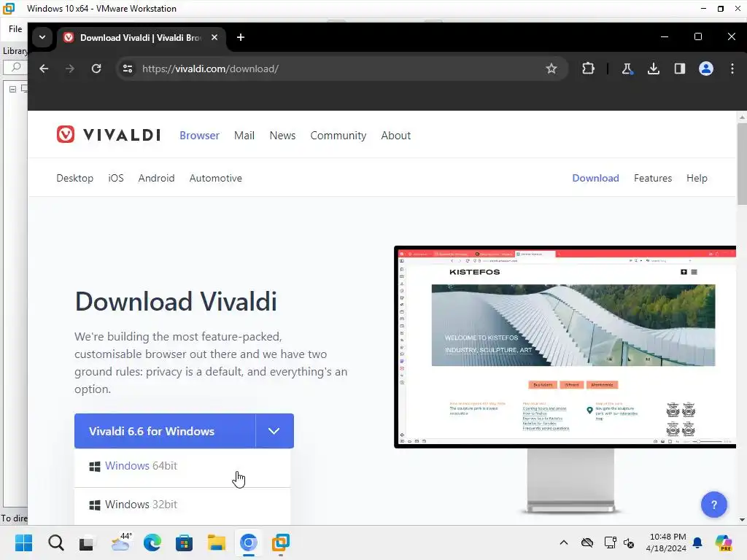The width and height of the screenshot is (747, 560).
Task: Open the News nav item
Action: point(282,135)
